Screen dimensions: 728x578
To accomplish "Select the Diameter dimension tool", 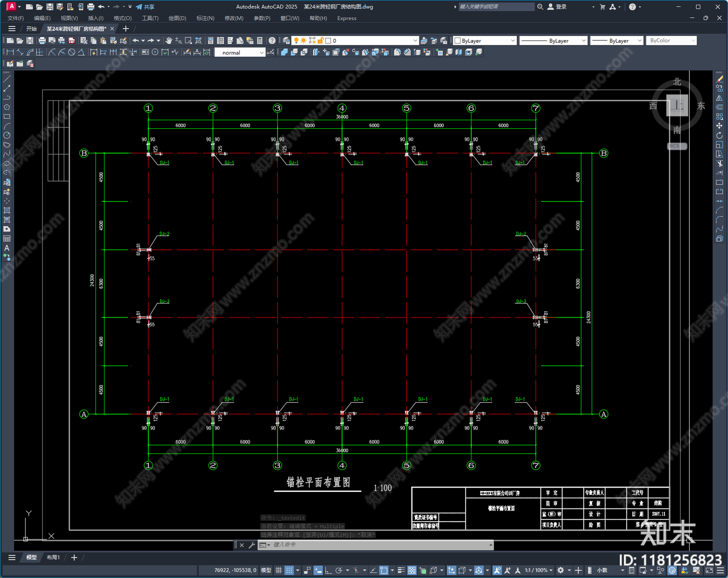I will [71, 52].
